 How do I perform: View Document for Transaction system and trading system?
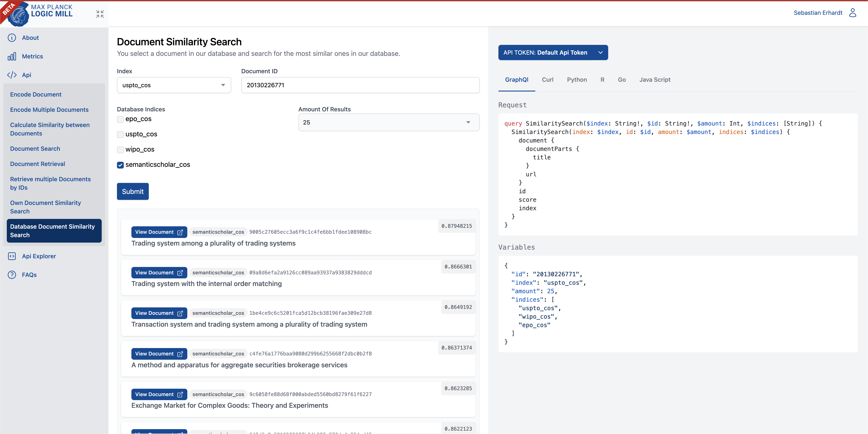coord(159,313)
